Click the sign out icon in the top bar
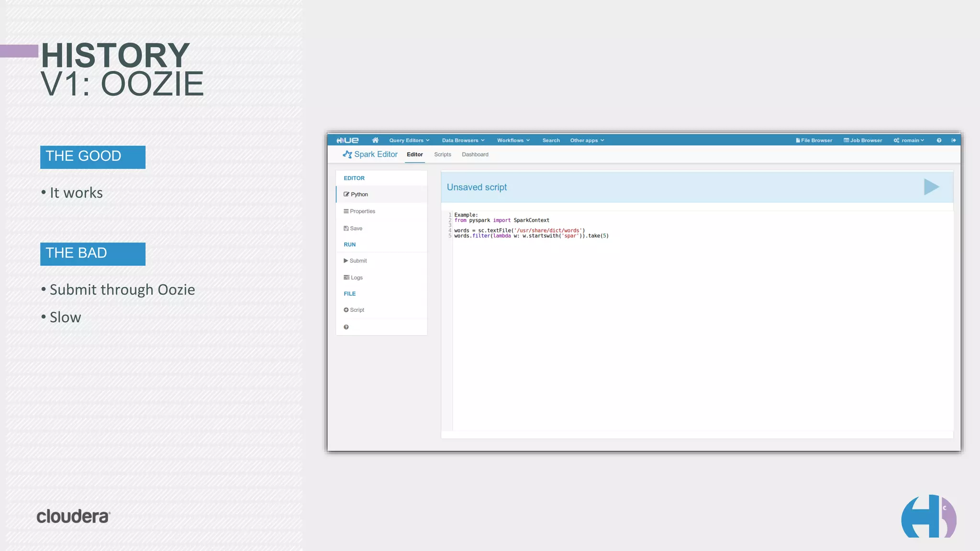This screenshot has width=980, height=551. [953, 140]
